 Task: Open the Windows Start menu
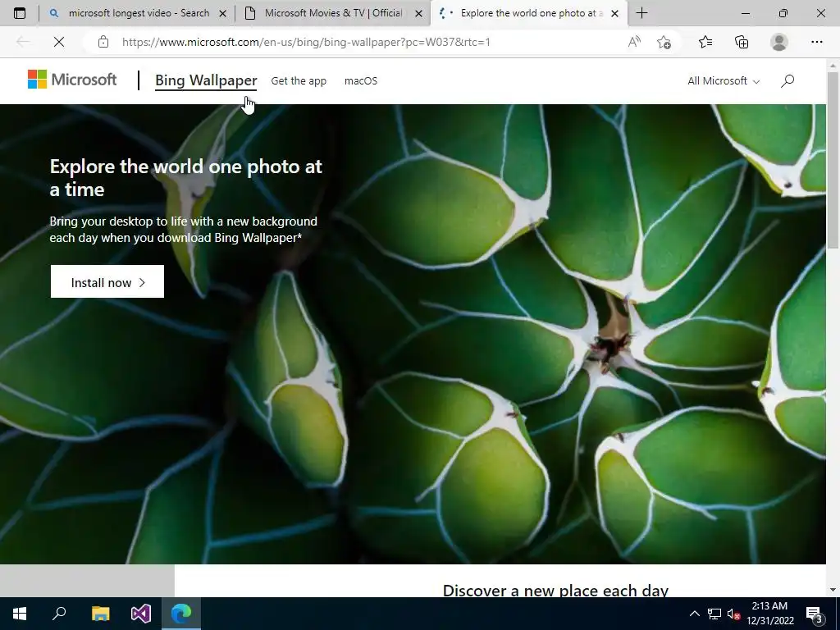click(x=20, y=614)
